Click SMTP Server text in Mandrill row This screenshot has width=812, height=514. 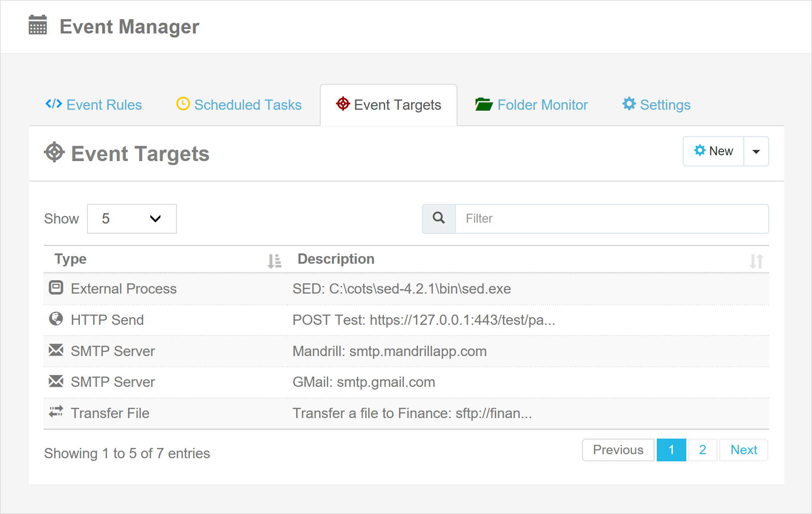113,351
